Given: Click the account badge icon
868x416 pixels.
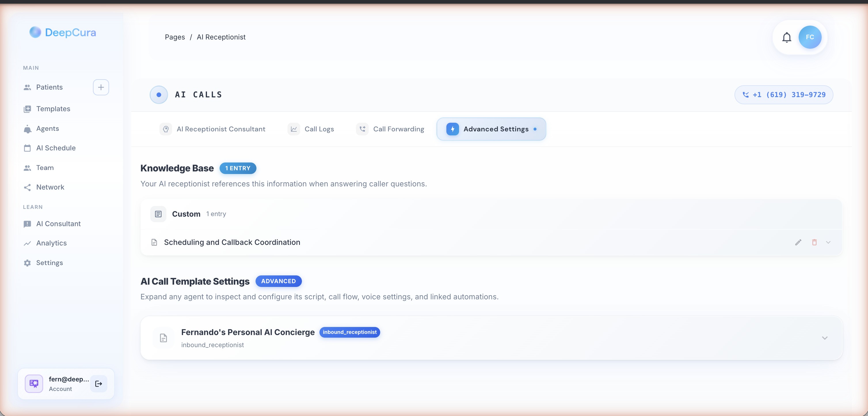Looking at the screenshot, I should click(34, 384).
